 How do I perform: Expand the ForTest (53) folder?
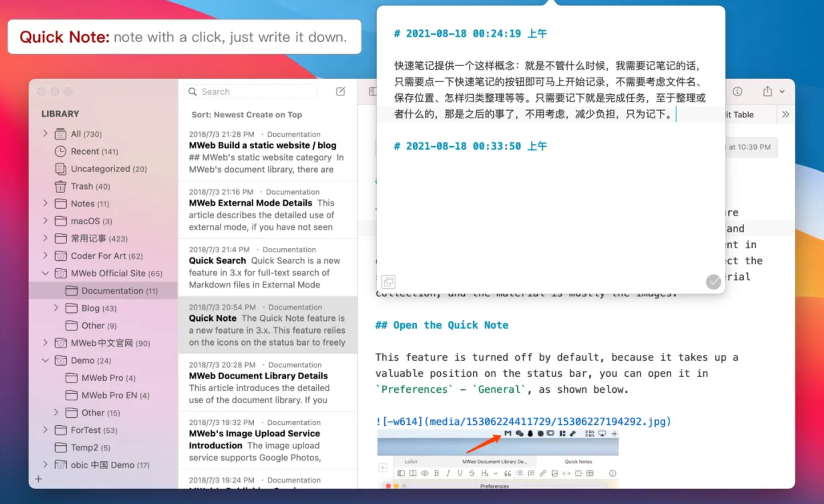click(45, 430)
